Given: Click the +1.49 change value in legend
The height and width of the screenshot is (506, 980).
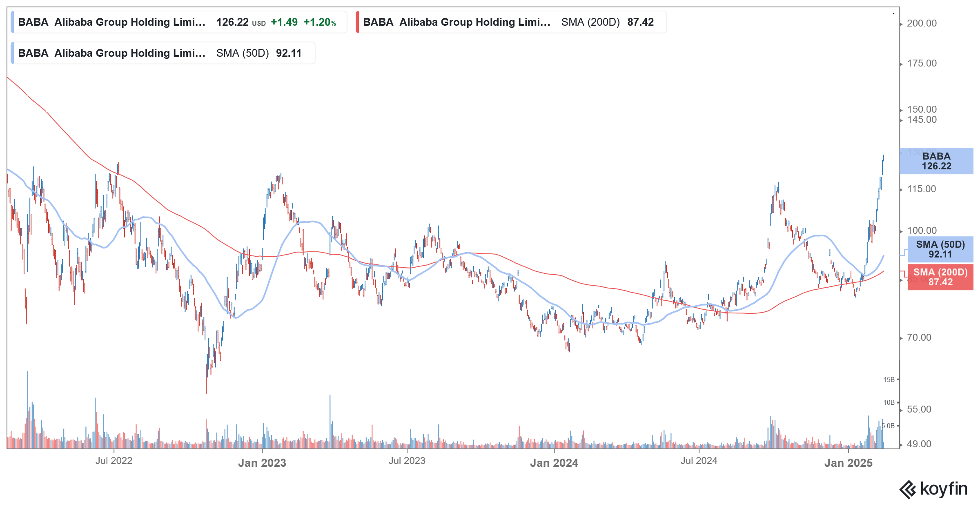Looking at the screenshot, I should [x=284, y=22].
